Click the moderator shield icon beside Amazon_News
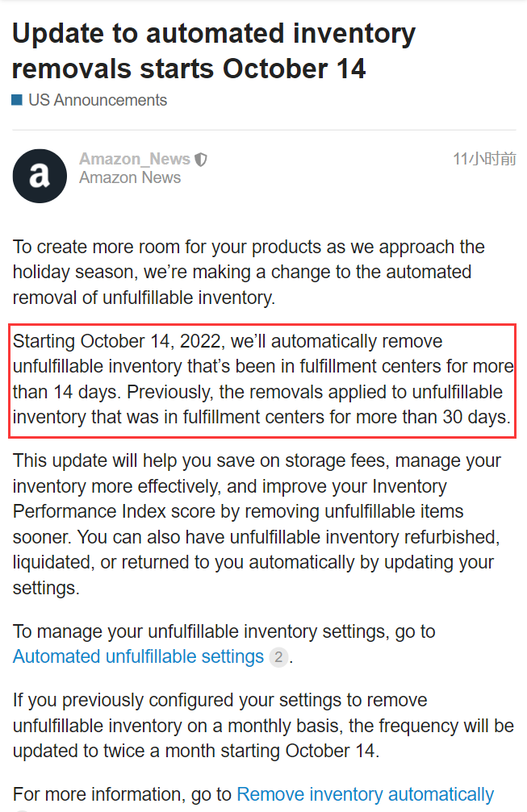The image size is (527, 812). tap(200, 160)
